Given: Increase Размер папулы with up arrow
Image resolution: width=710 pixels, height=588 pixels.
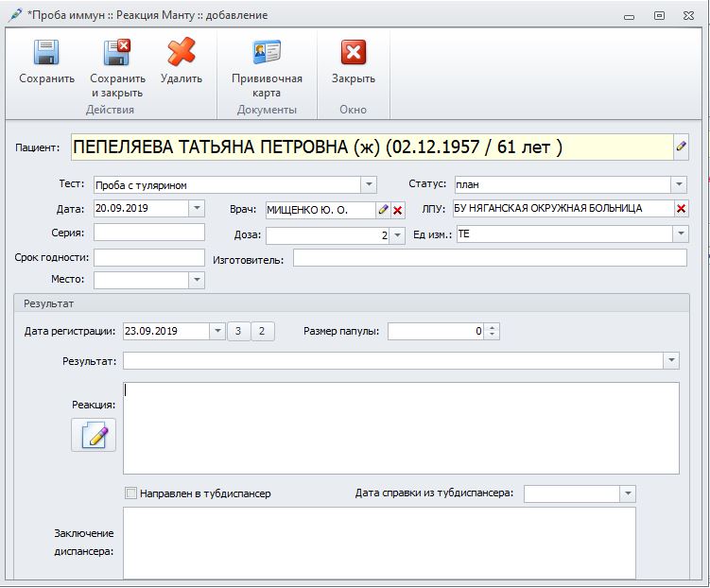Looking at the screenshot, I should pos(492,327).
